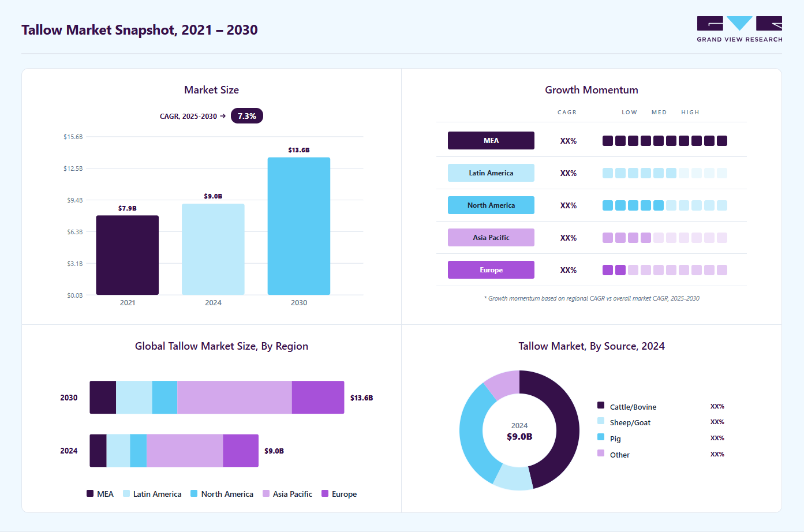The image size is (804, 532).
Task: Select the 2030 market size bar
Action: pos(299,226)
